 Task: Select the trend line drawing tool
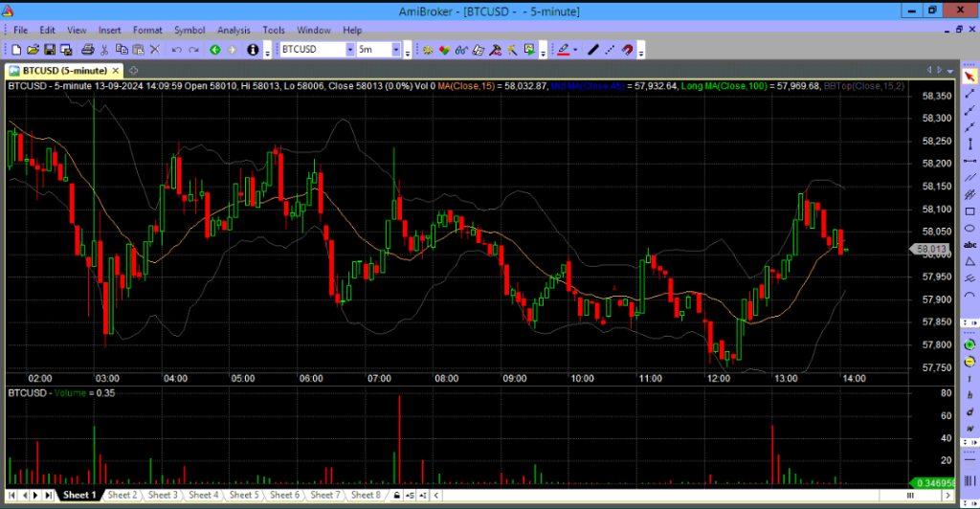tap(969, 94)
